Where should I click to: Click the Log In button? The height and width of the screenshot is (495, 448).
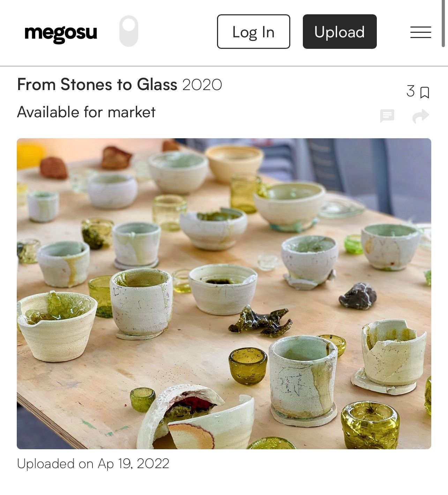coord(254,32)
